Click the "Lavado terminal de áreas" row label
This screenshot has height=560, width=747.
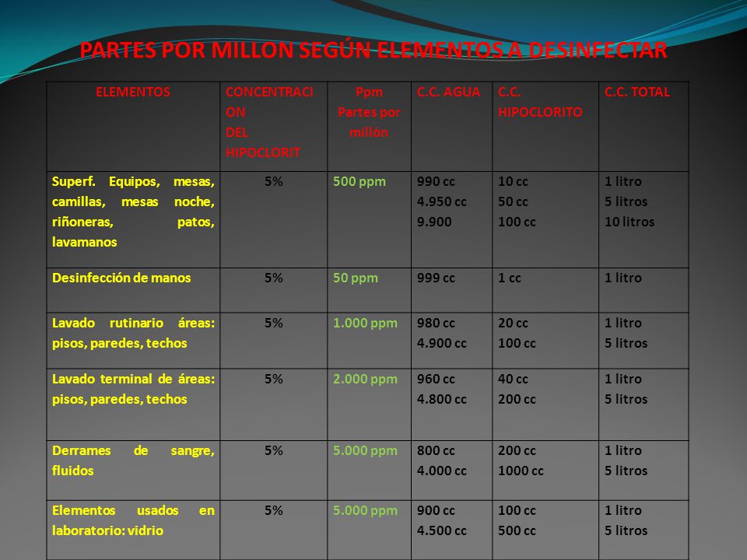point(133,389)
